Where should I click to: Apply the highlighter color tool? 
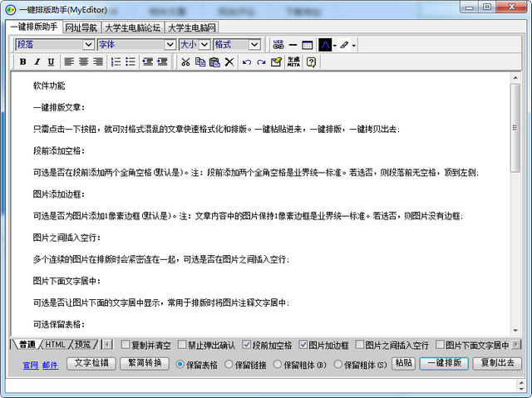[344, 45]
